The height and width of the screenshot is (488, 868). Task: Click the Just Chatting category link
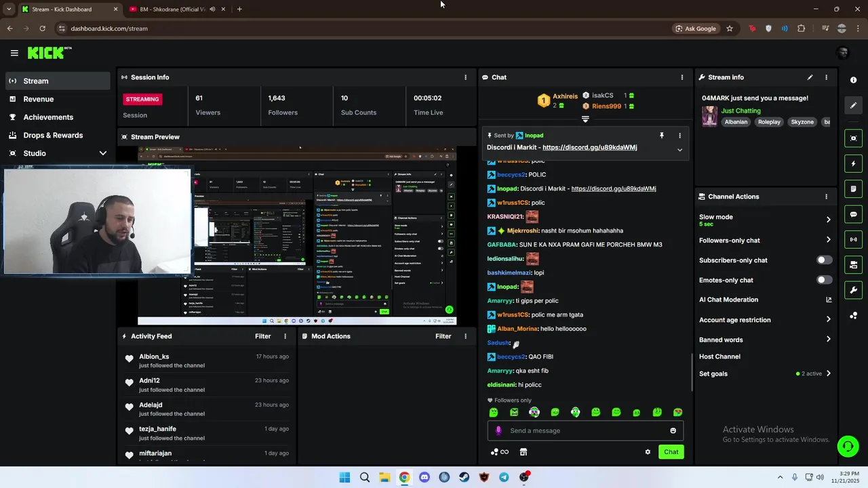click(741, 110)
